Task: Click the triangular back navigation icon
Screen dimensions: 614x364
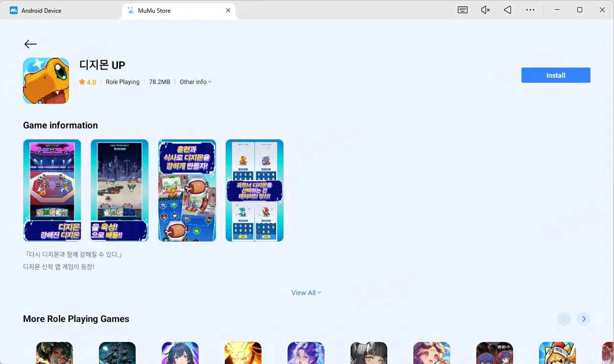Action: tap(508, 10)
